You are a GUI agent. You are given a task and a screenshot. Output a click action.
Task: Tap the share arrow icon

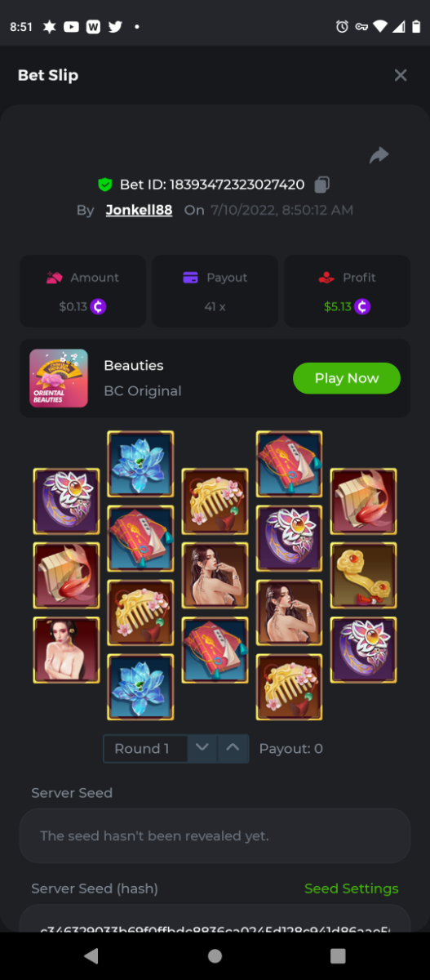pyautogui.click(x=379, y=155)
